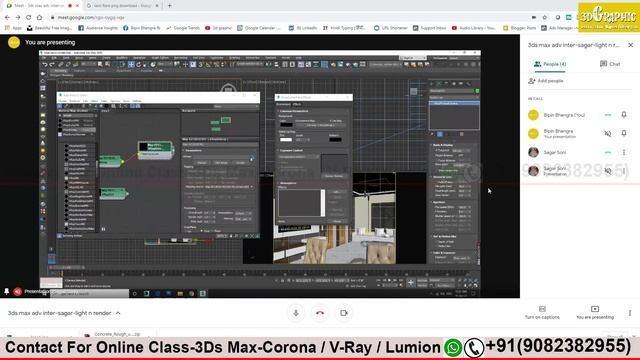Open the 3d graphic YouTube bookmark
Screen dimensions: 640x360
pyautogui.click(x=218, y=28)
